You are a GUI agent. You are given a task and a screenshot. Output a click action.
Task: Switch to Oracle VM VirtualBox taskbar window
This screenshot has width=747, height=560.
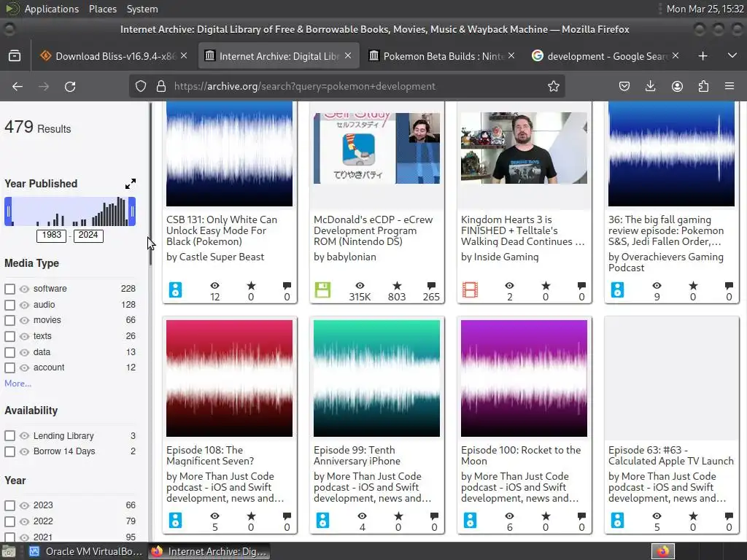point(85,551)
